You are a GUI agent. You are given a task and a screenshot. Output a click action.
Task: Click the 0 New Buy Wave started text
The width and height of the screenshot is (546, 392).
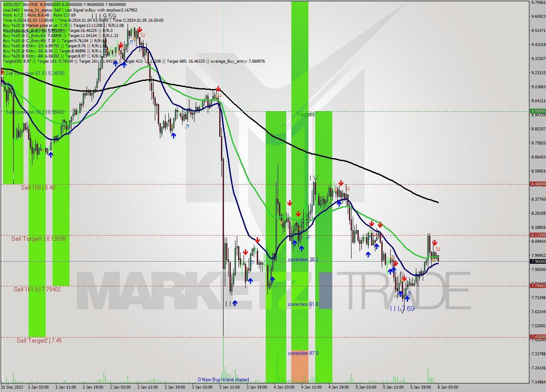tap(224, 380)
